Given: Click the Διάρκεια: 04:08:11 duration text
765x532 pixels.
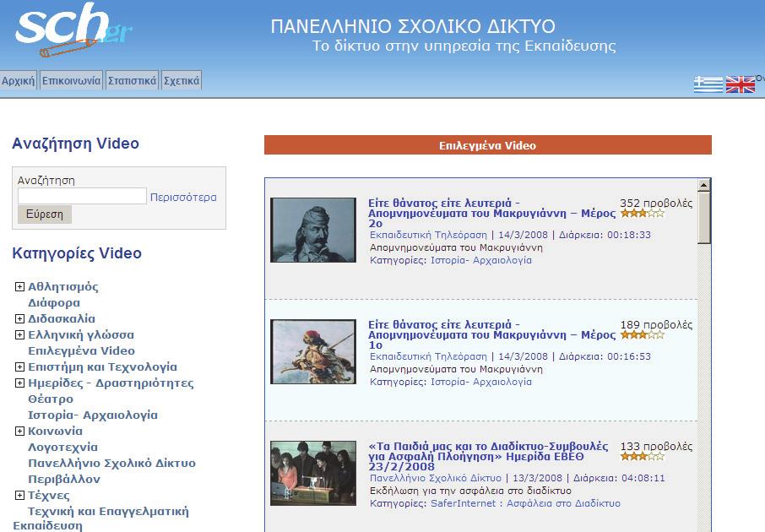Looking at the screenshot, I should 619,478.
